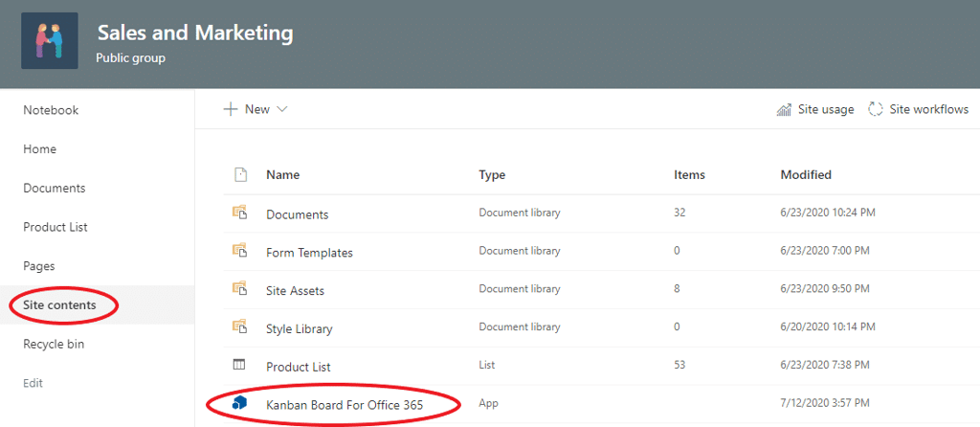Viewport: 980px width, 427px height.
Task: Click the Site workflows circular icon
Action: click(x=875, y=109)
